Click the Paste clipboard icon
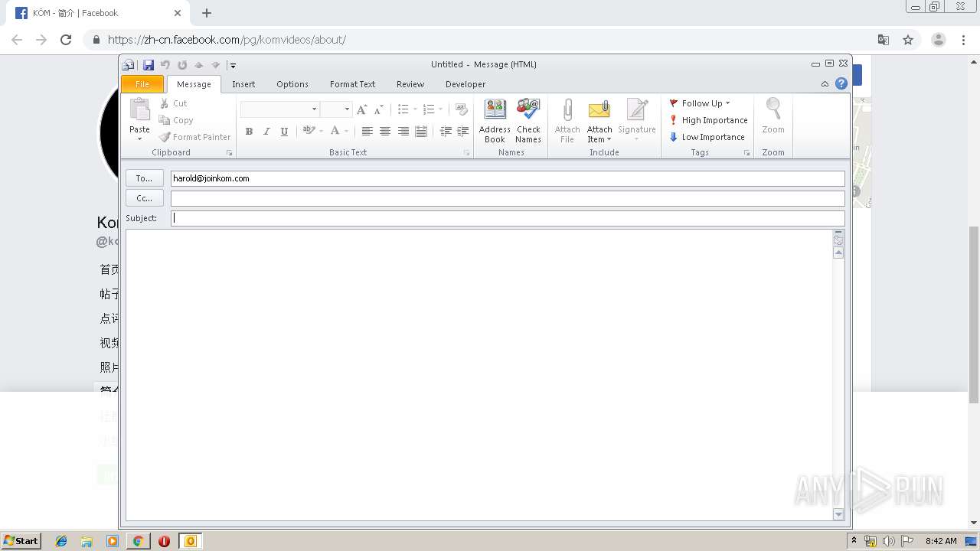 [x=139, y=109]
